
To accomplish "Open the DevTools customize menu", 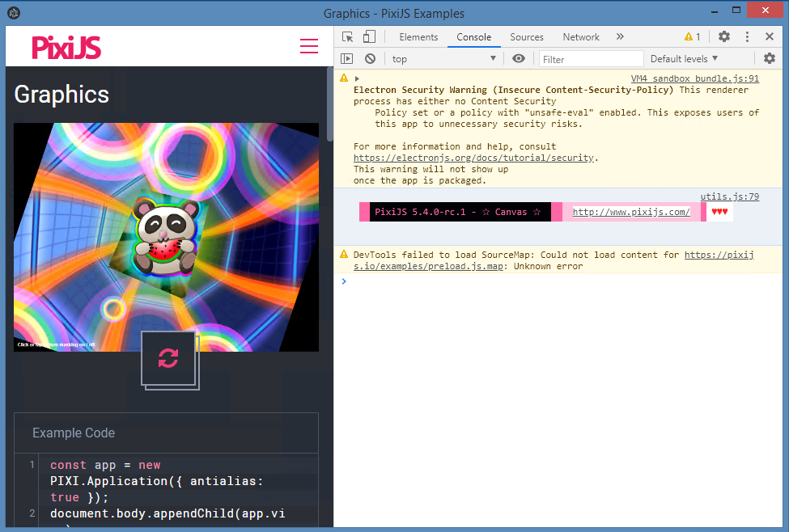I will (x=746, y=36).
